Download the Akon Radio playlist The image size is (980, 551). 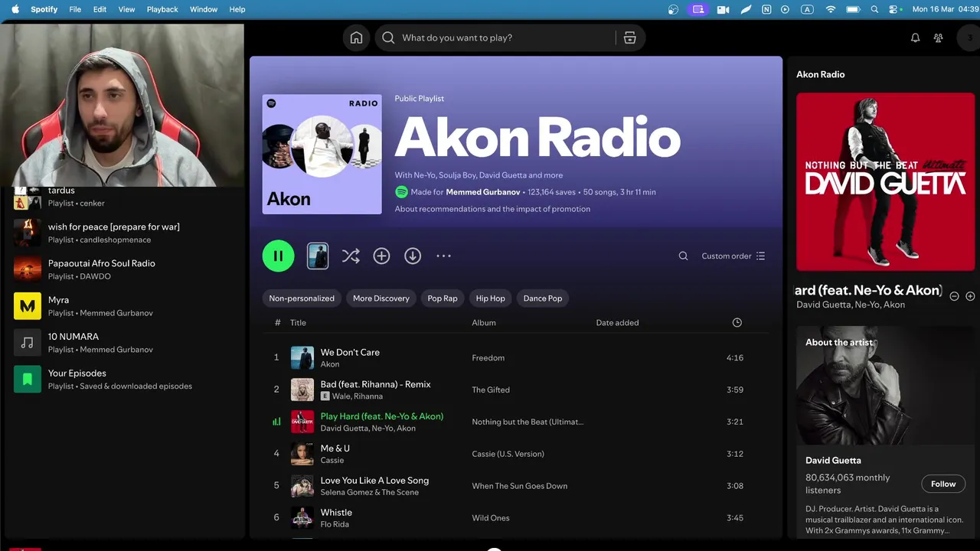click(x=413, y=256)
